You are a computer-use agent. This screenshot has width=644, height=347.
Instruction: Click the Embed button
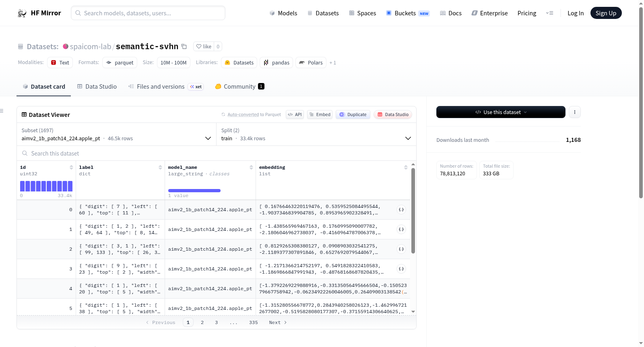[320, 114]
